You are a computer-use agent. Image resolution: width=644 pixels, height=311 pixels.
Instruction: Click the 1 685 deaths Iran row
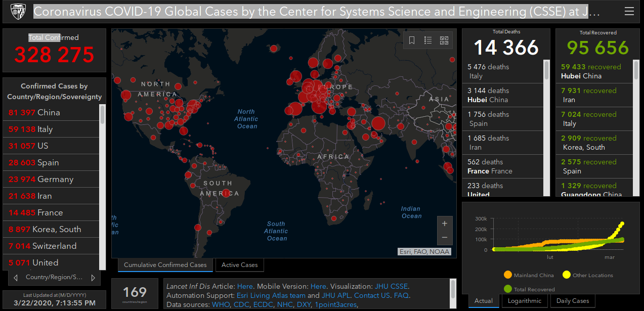(x=502, y=143)
